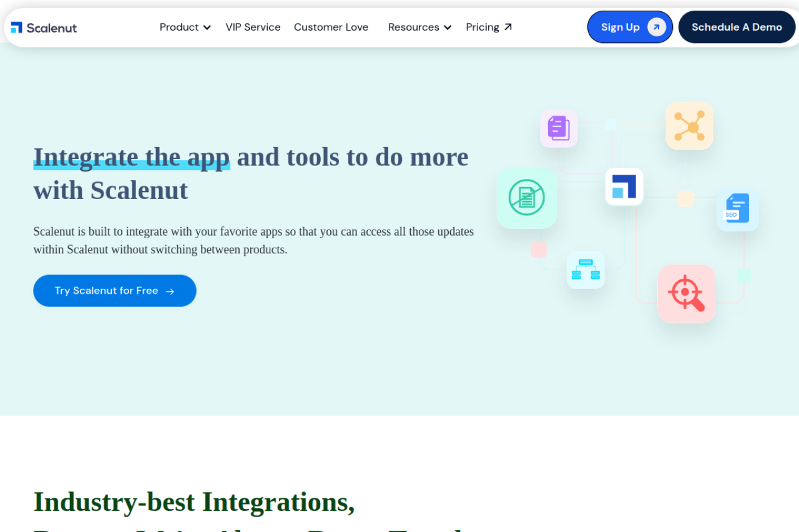Viewport: 799px width, 532px height.
Task: Click the Scalenut logo in header
Action: (44, 27)
